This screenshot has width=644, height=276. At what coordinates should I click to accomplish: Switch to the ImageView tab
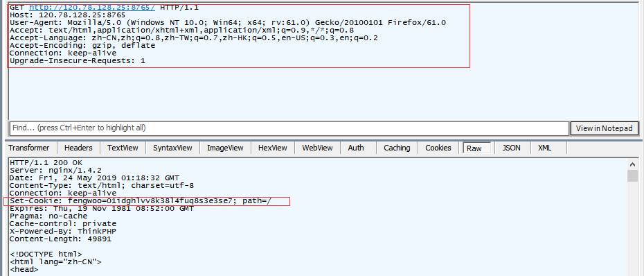(225, 148)
